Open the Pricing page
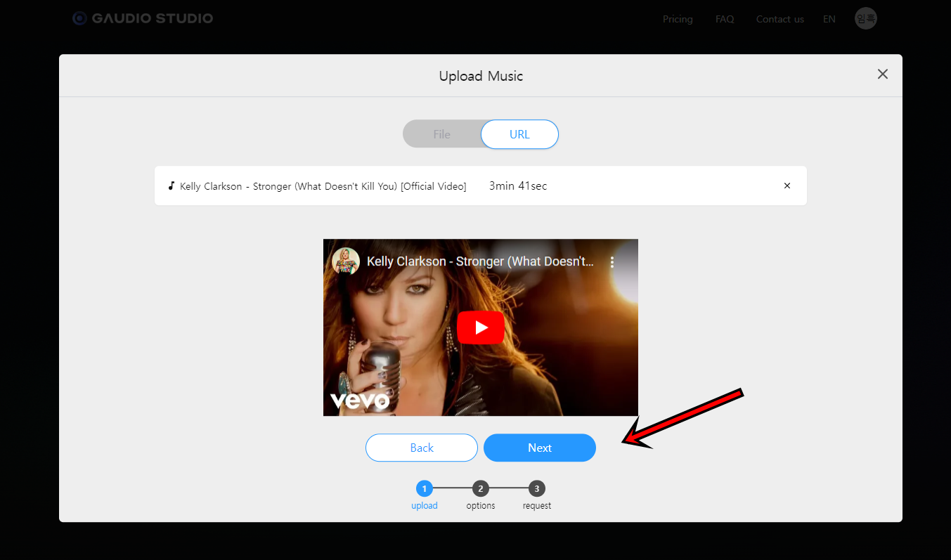951x560 pixels. (678, 19)
